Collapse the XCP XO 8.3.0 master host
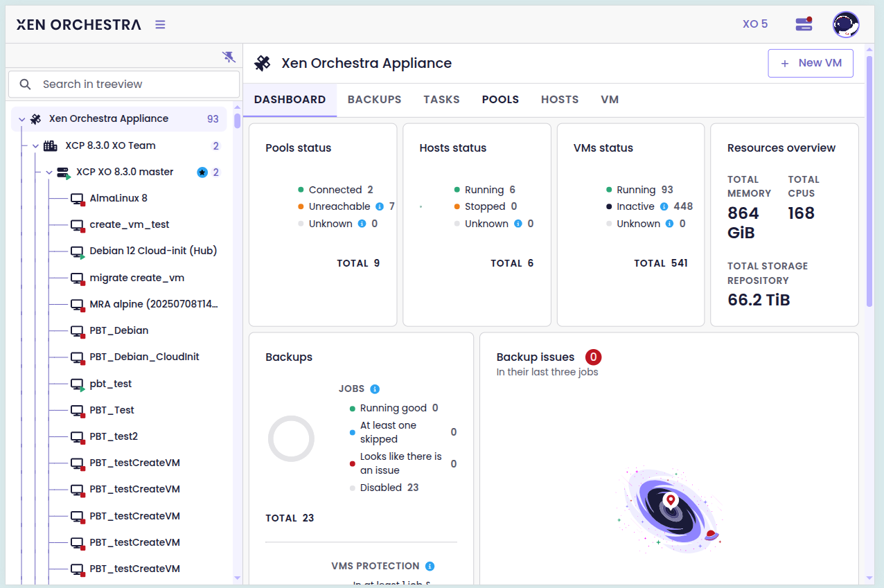This screenshot has width=884, height=588. (x=49, y=172)
